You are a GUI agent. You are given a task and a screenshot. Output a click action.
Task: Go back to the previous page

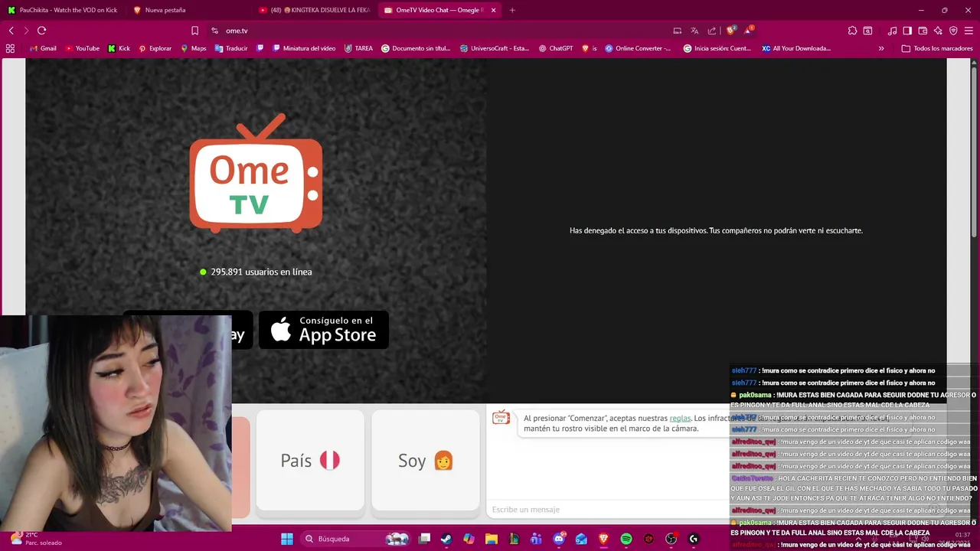pos(11,31)
